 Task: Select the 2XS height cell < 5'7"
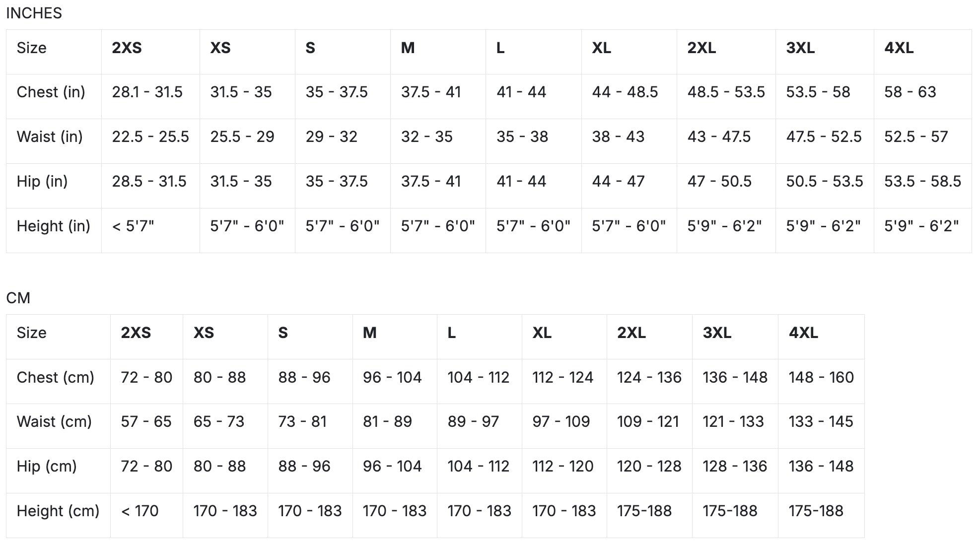[133, 226]
